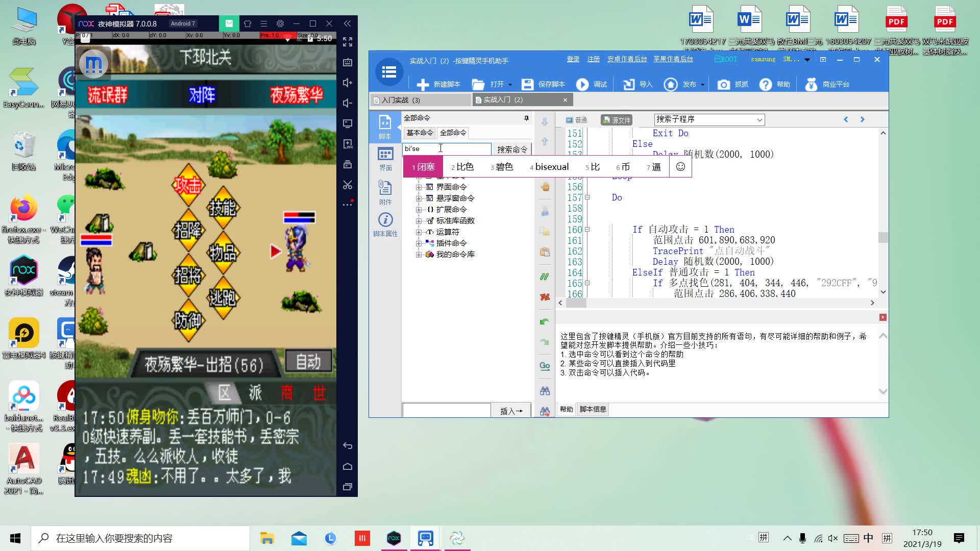Toggle 比色 autocomplete suggestion
Screen dimensions: 980x551
coord(461,166)
